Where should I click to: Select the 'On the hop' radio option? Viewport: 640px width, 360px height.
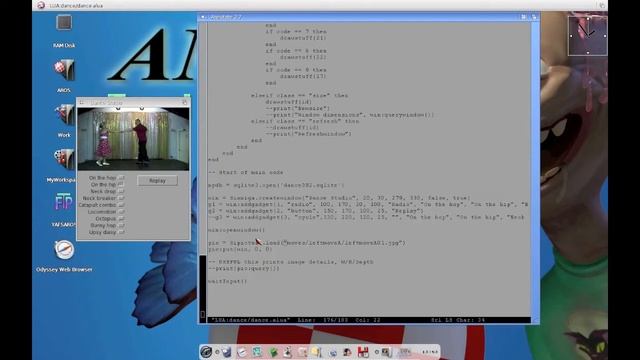(121, 178)
